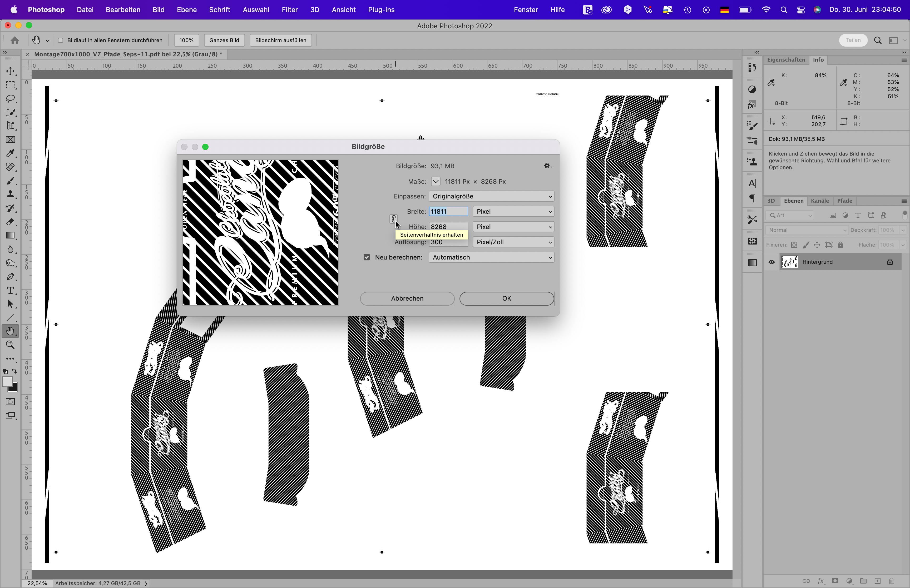Screen dimensions: 910x588
Task: Click Bildschirm ausfüllen button
Action: pos(281,41)
